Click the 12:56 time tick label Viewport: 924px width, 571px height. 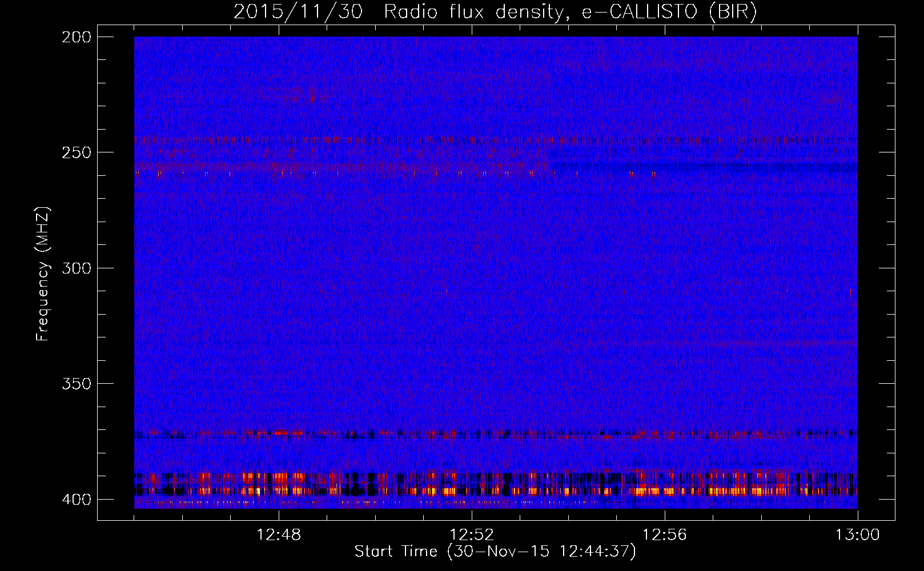coord(665,535)
